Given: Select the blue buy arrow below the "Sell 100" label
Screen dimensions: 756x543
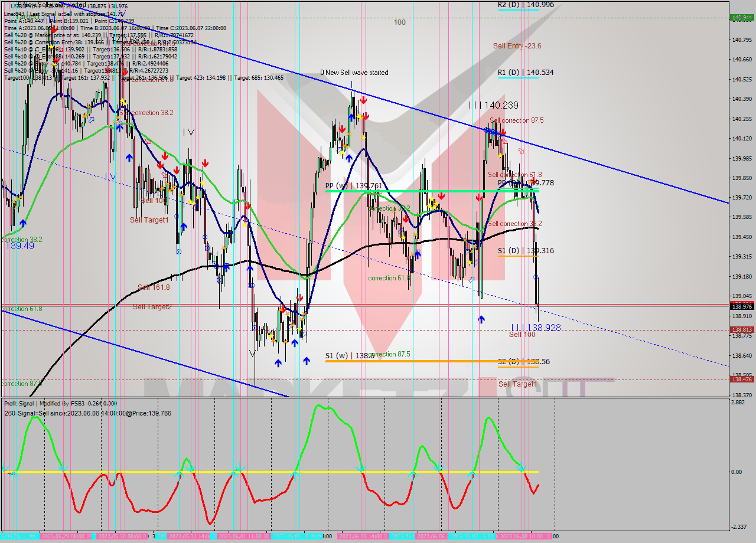Looking at the screenshot, I should 482,319.
